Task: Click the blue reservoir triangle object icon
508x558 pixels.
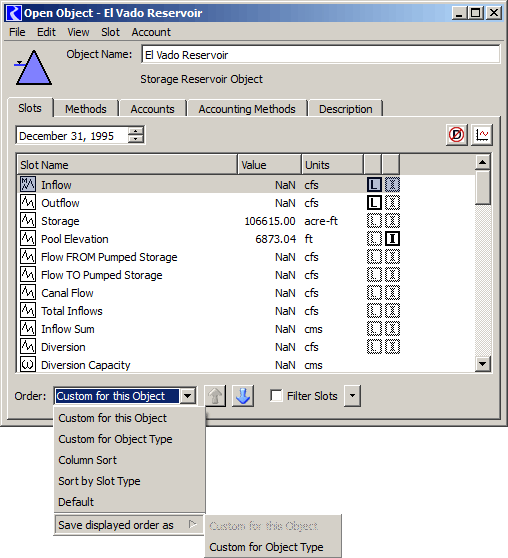Action: [33, 68]
